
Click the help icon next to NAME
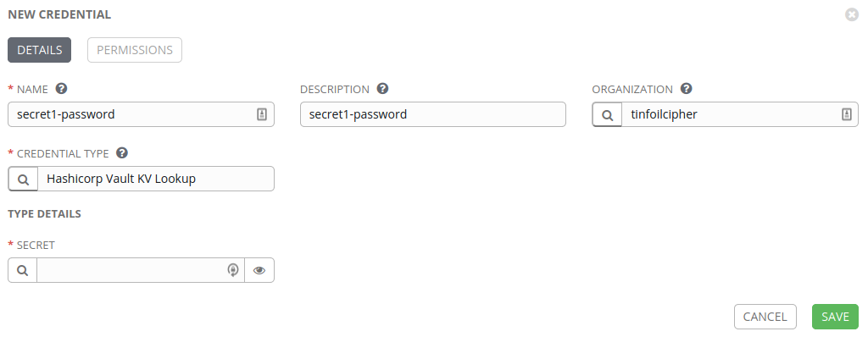[x=62, y=89]
